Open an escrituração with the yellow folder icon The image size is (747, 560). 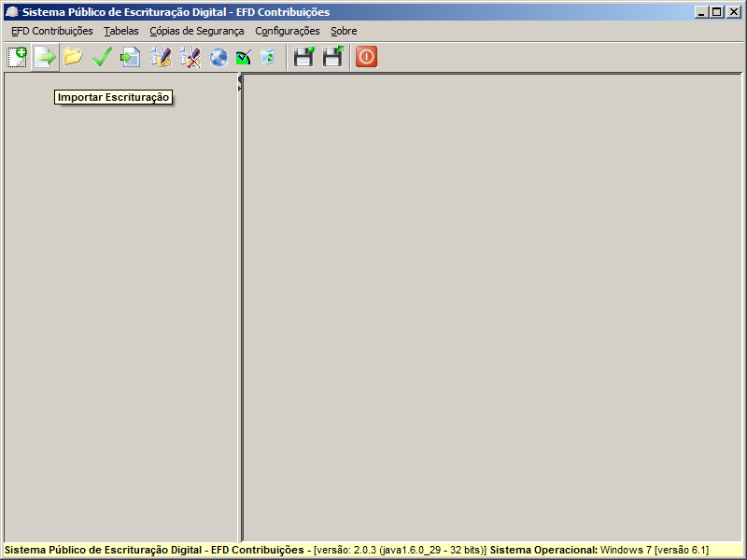pos(73,57)
